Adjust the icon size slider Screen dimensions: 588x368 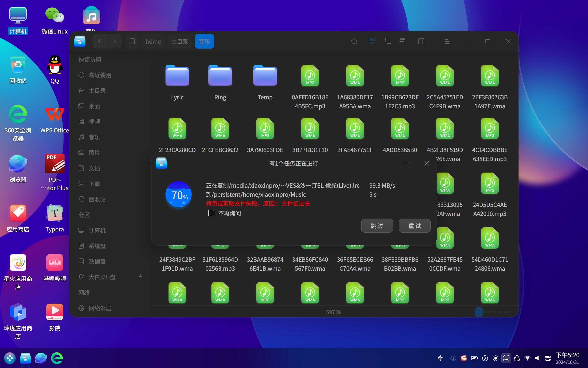478,312
